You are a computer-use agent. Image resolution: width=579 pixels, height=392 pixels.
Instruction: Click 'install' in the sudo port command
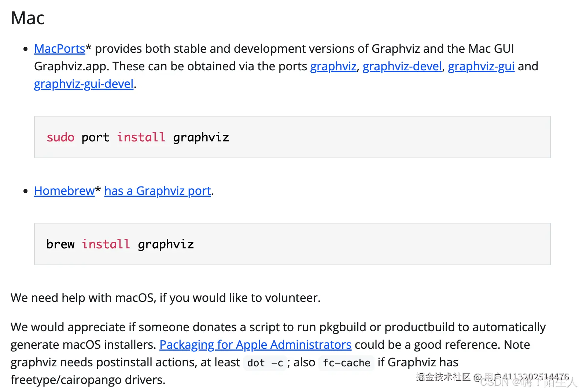[x=141, y=137]
